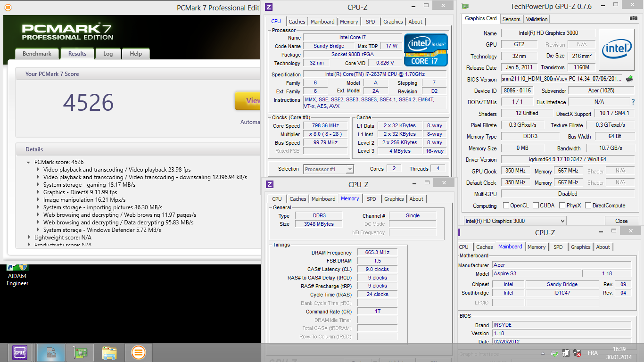
Task: Open the PCMark Log tab
Action: pos(108,54)
